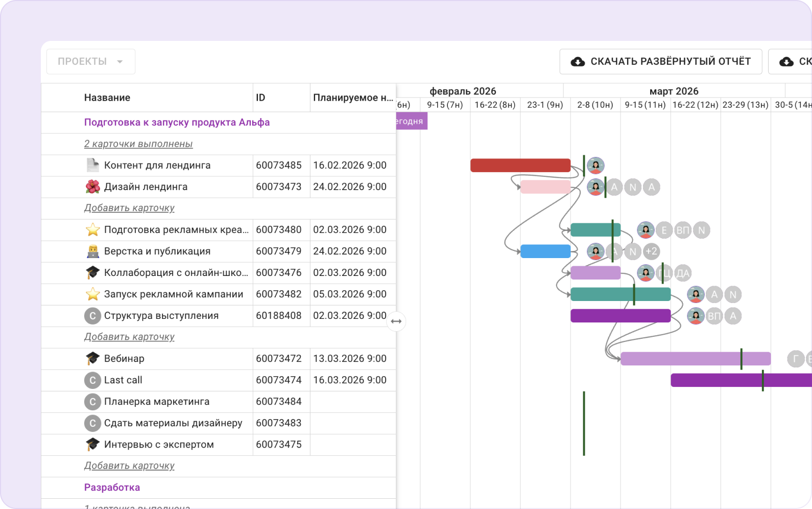Open the ПРОЕКТЫ dropdown
Screen dimensions: 812x509
pyautogui.click(x=91, y=62)
